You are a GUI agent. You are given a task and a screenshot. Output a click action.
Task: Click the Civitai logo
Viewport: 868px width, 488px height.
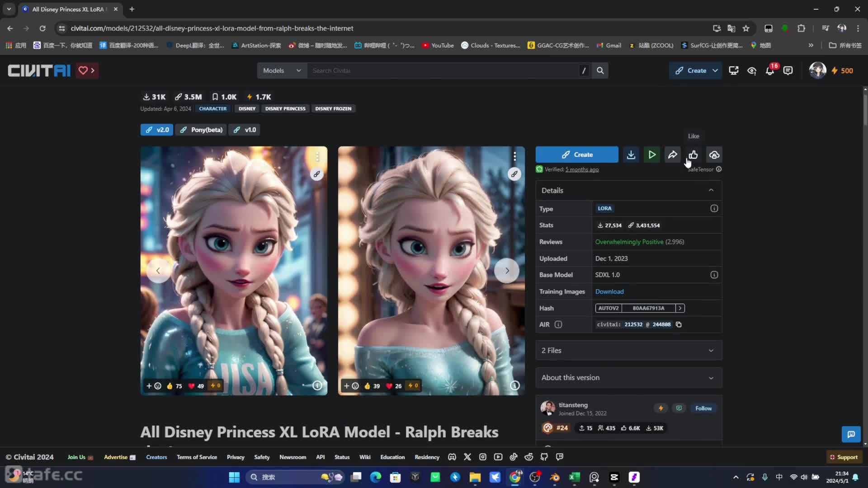(x=39, y=70)
